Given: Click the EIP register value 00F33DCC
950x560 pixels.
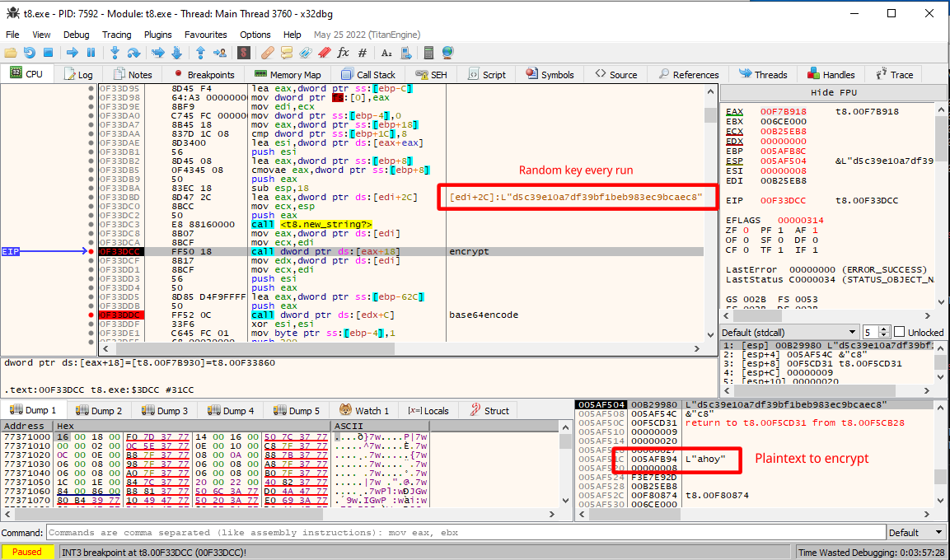Looking at the screenshot, I should pyautogui.click(x=784, y=200).
